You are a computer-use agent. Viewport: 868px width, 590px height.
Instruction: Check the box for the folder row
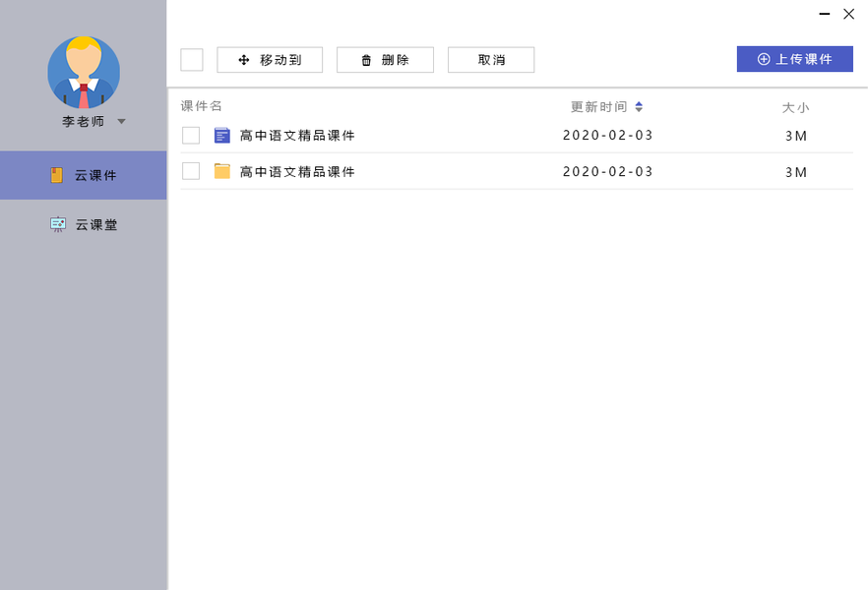tap(191, 171)
